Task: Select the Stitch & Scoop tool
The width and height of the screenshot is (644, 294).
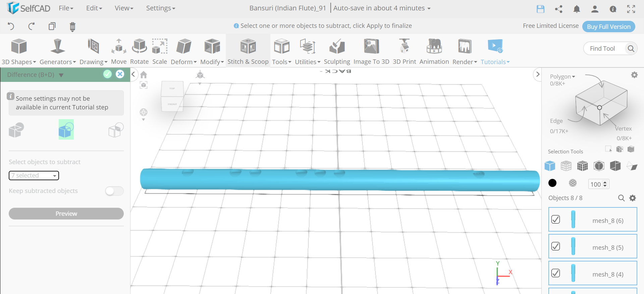Action: pos(248,51)
